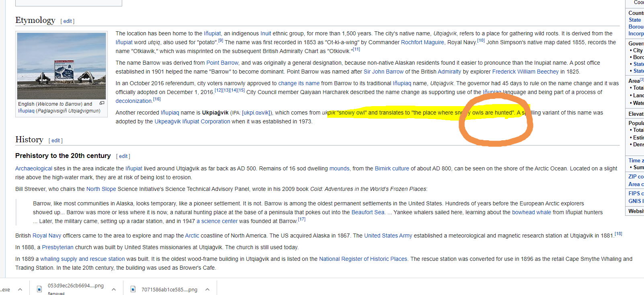This screenshot has width=644, height=295.
Task: Visit the Sir John Barrow article
Action: coord(384,72)
